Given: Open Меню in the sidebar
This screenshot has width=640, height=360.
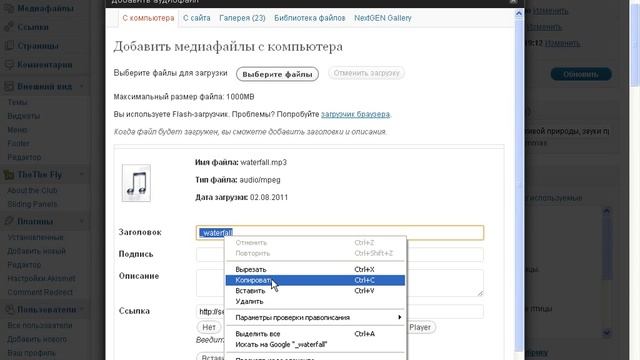Looking at the screenshot, I should coord(17,130).
